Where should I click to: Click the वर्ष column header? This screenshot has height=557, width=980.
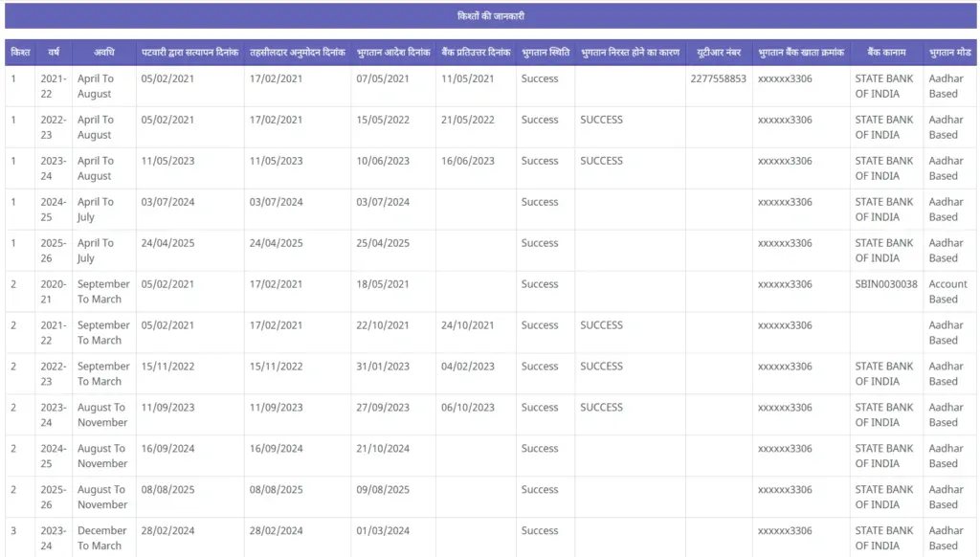coord(54,53)
